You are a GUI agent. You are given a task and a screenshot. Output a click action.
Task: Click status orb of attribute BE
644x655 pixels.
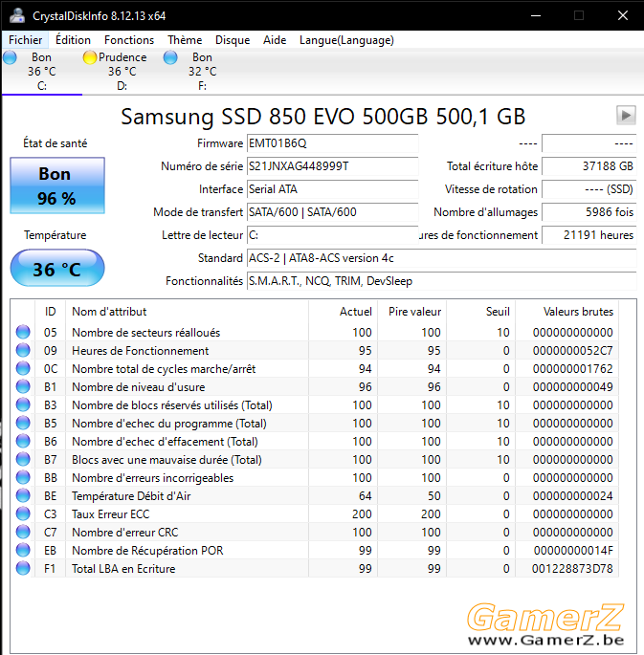click(23, 495)
